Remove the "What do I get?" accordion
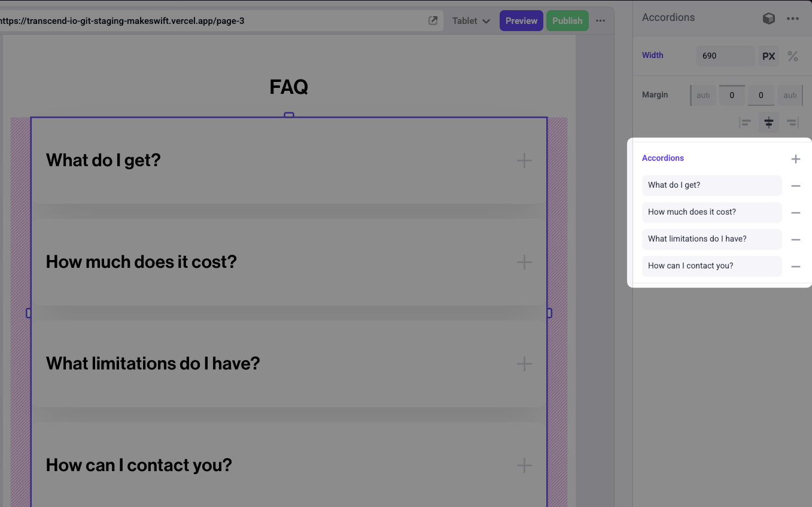Image resolution: width=812 pixels, height=507 pixels. click(x=795, y=186)
